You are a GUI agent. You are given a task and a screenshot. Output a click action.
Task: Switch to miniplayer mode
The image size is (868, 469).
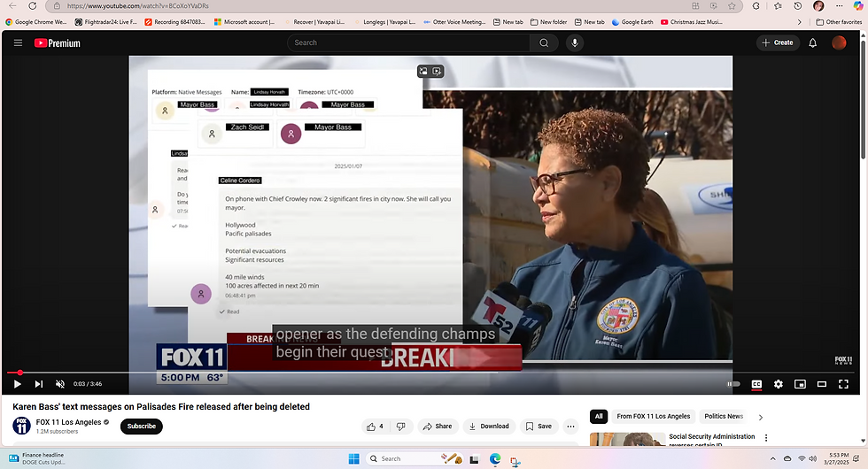tap(800, 384)
